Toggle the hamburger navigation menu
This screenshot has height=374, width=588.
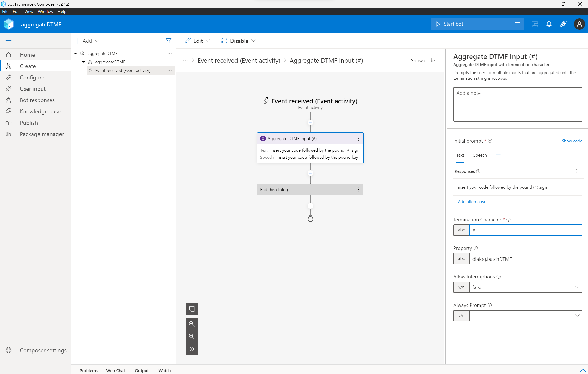[x=8, y=40]
